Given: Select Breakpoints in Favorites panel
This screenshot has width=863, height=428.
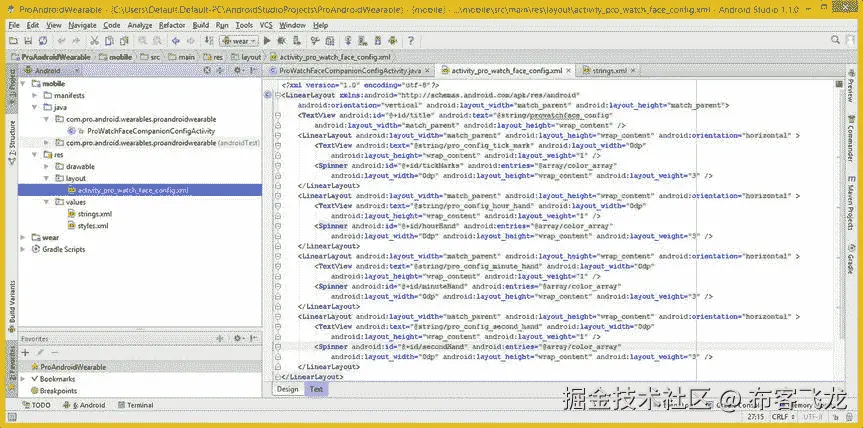Looking at the screenshot, I should click(x=58, y=391).
